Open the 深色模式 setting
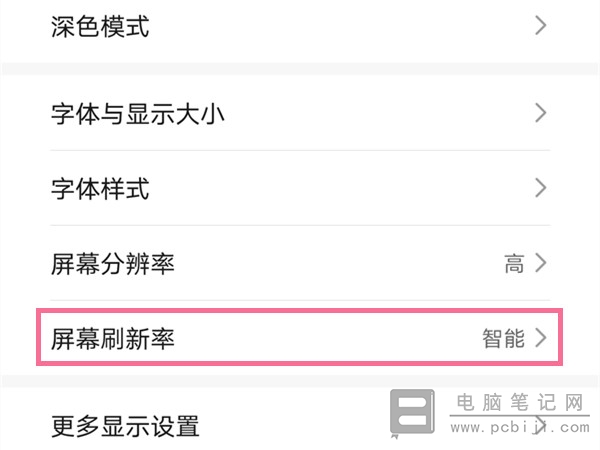 [300, 27]
